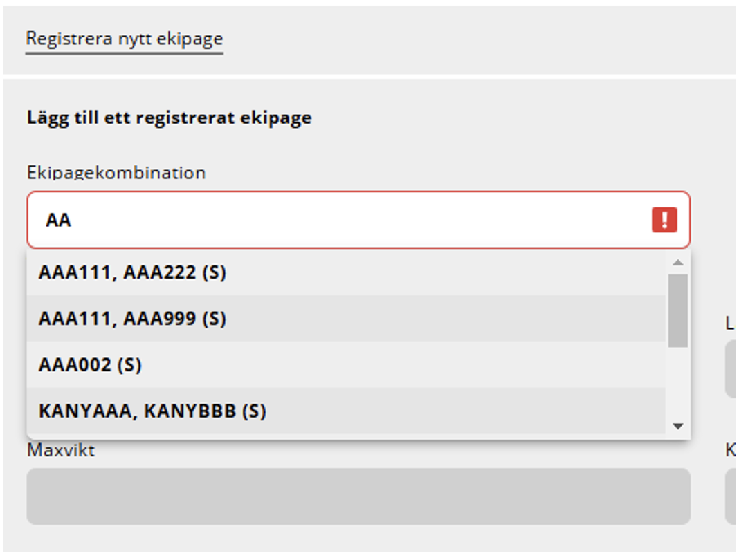Screen dimensions: 739x560
Task: Select KANYAAA, KANYBBB (S) entry
Action: tap(346, 411)
